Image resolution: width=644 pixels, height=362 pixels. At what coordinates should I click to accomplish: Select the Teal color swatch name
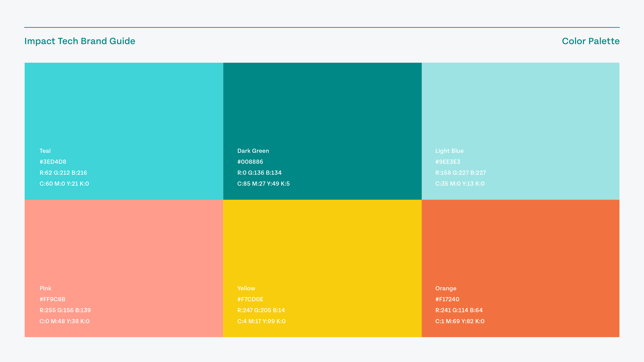click(x=45, y=151)
